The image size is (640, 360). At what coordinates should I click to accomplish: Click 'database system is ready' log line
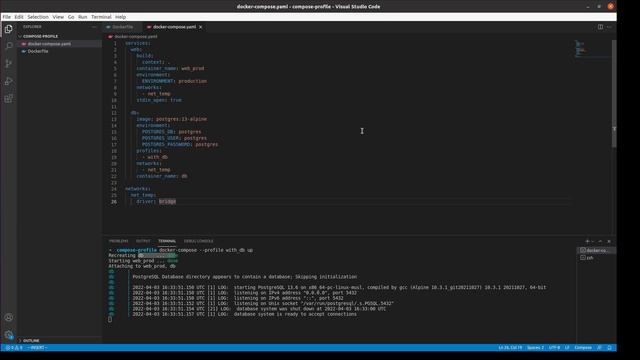pos(244,314)
